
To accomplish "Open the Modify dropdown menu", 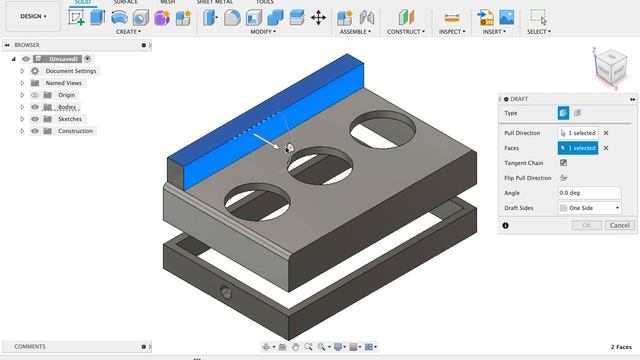I will tap(263, 31).
